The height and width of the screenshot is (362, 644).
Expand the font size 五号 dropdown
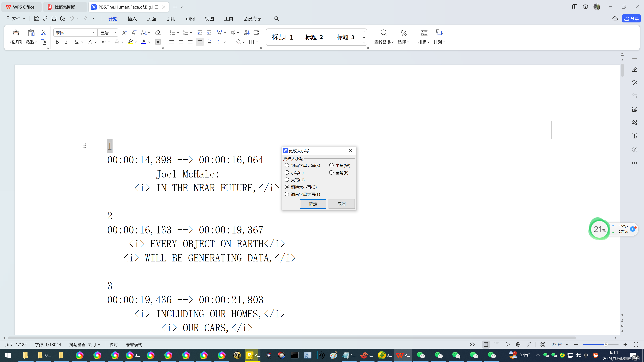[115, 33]
